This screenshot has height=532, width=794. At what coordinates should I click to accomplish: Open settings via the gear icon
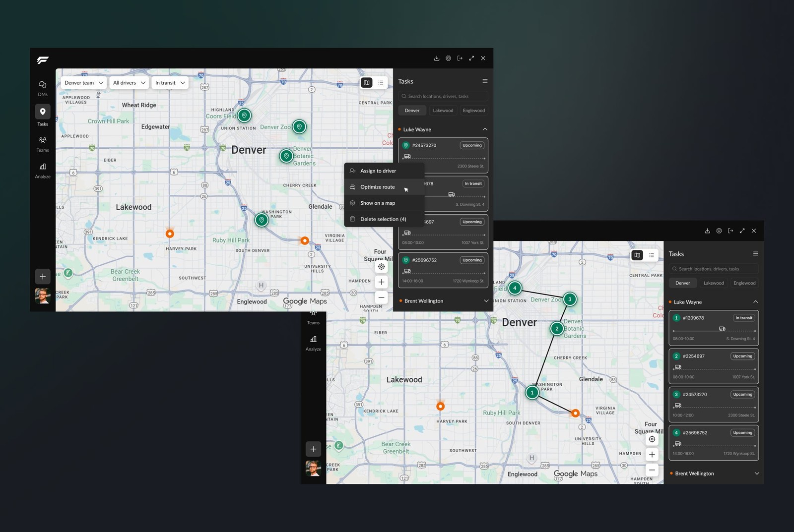(448, 58)
